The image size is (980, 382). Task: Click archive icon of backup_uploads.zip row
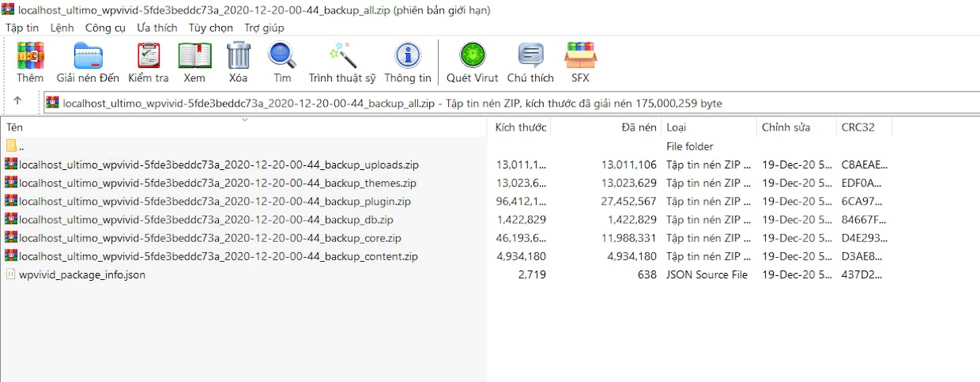coord(11,165)
